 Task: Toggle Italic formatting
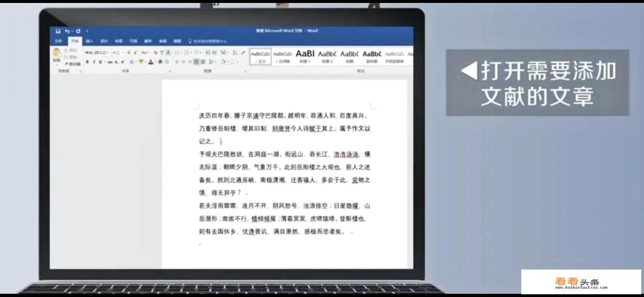(94, 62)
